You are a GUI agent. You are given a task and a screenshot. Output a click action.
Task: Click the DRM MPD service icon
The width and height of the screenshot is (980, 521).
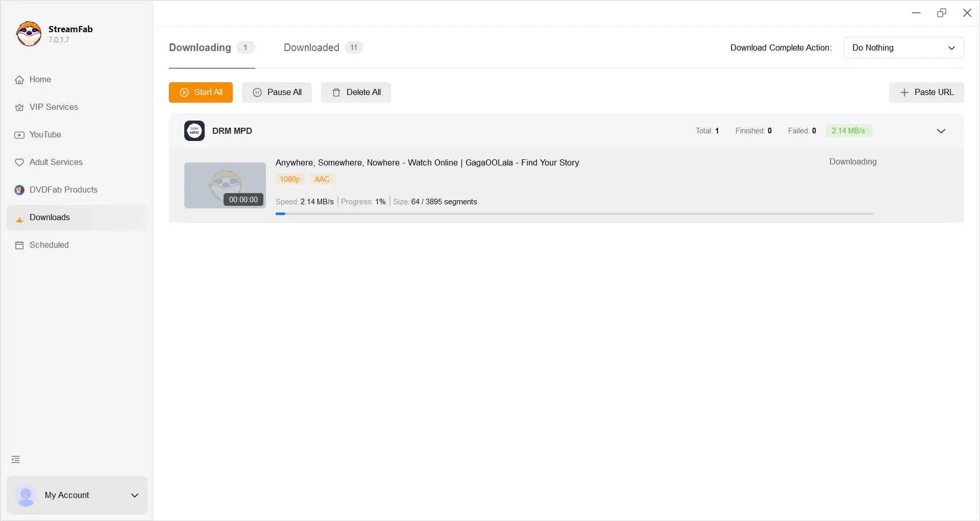(194, 131)
